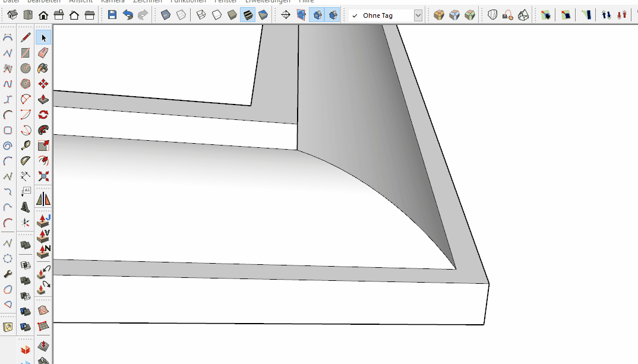
Task: Select the arrow Select tool
Action: pyautogui.click(x=43, y=38)
